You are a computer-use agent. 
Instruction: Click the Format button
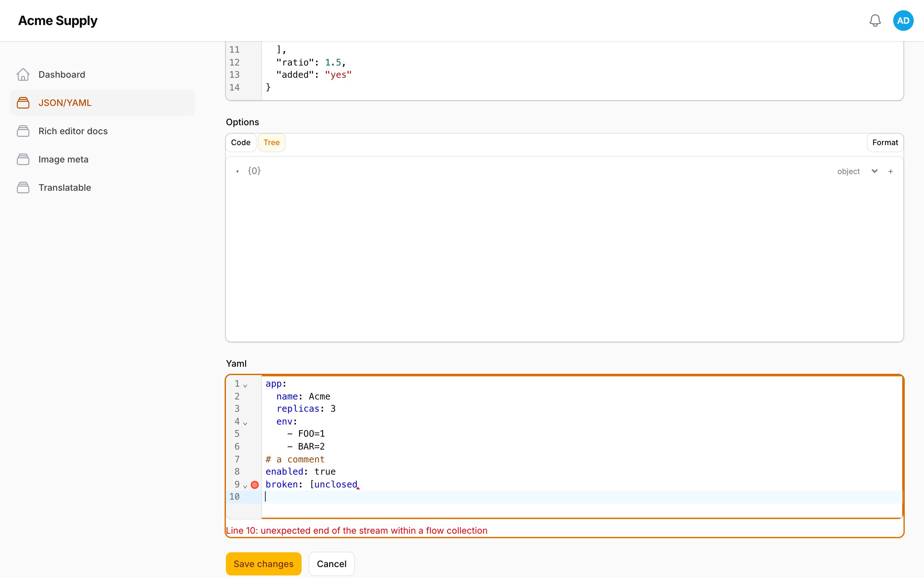[885, 143]
